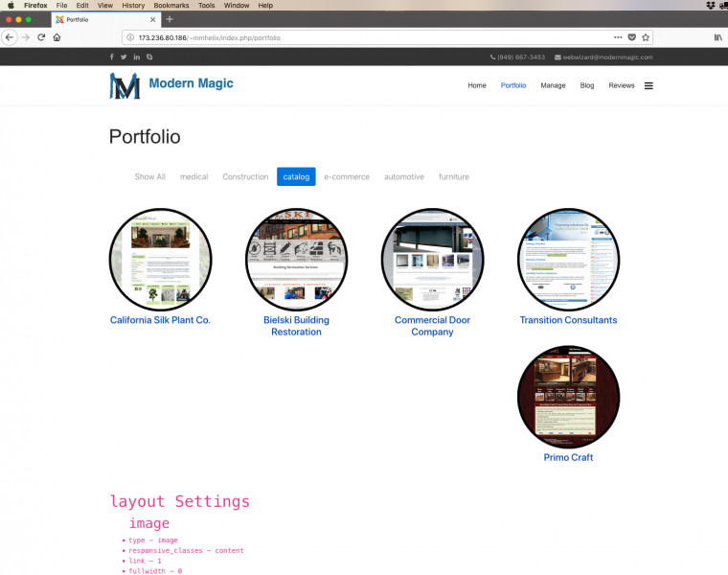Click the phone number (949) 667-3453
This screenshot has width=728, height=575.
click(517, 57)
